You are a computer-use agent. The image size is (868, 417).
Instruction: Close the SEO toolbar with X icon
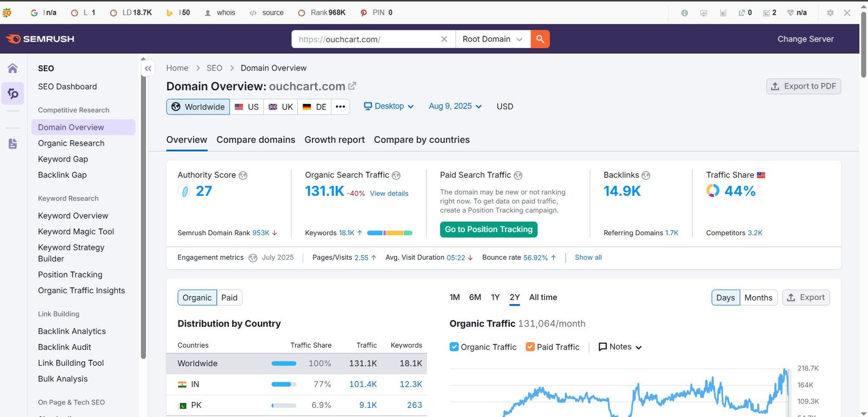847,12
